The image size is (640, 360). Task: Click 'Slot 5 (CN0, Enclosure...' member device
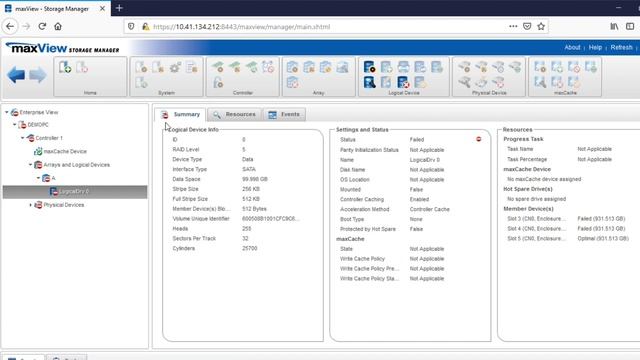(x=537, y=238)
